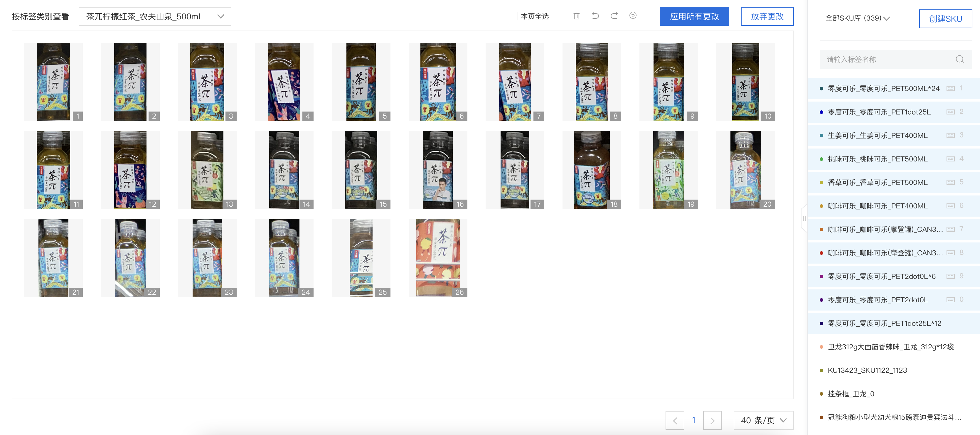Viewport: 980px width, 435px height.
Task: Select dark blue bottle thumbnail number 12
Action: pos(130,170)
